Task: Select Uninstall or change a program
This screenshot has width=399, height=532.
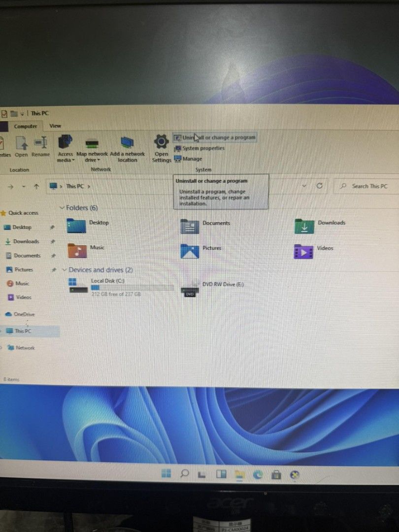Action: 215,137
